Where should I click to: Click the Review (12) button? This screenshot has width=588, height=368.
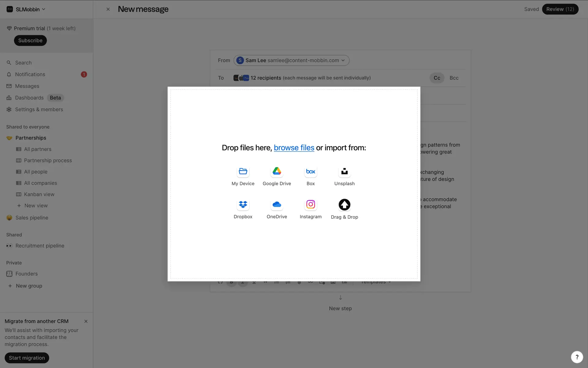point(560,9)
